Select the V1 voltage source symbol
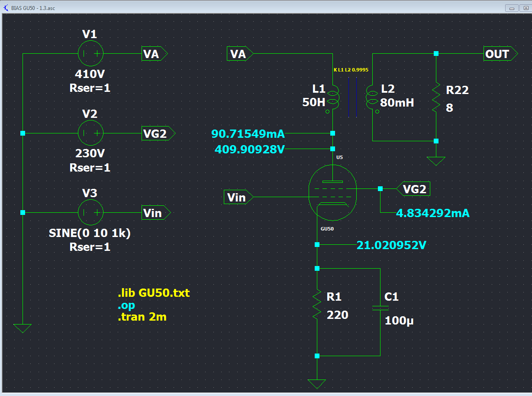 pos(90,54)
